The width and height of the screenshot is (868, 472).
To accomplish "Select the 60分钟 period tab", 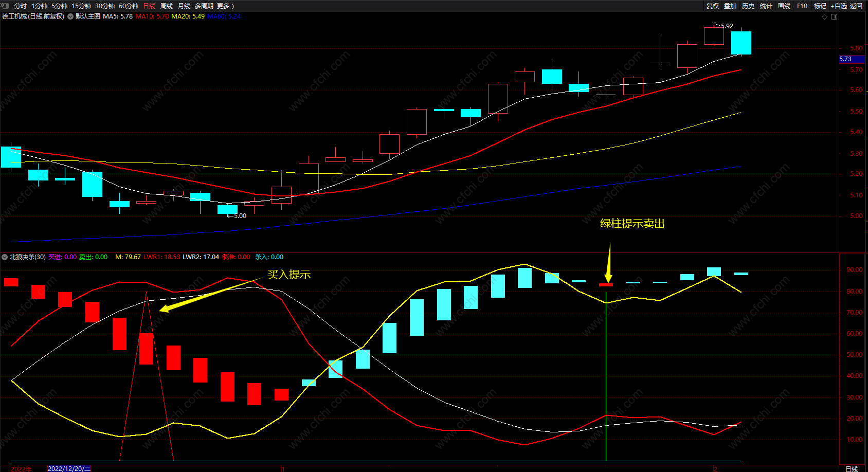I will (x=129, y=6).
